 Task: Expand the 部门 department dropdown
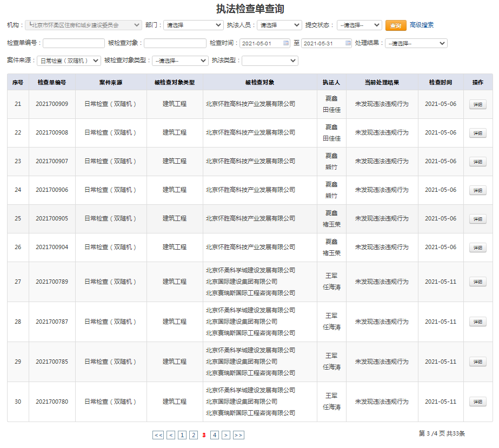193,25
